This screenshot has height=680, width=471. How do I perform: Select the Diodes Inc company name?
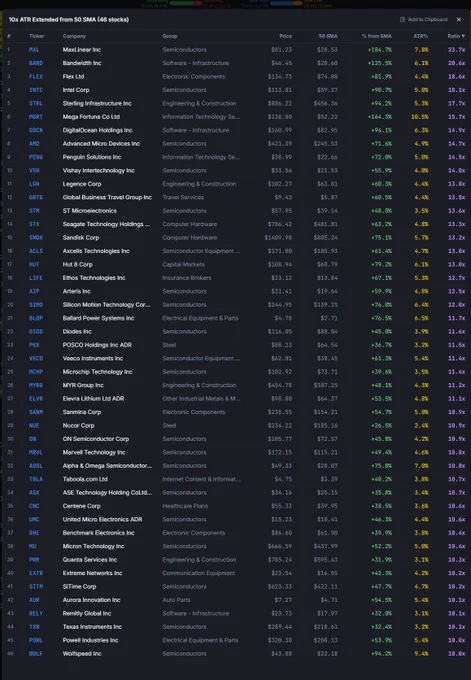(x=77, y=332)
